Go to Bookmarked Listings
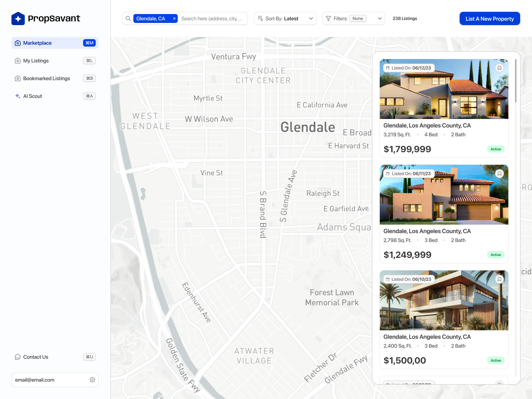Image resolution: width=532 pixels, height=399 pixels. [47, 78]
